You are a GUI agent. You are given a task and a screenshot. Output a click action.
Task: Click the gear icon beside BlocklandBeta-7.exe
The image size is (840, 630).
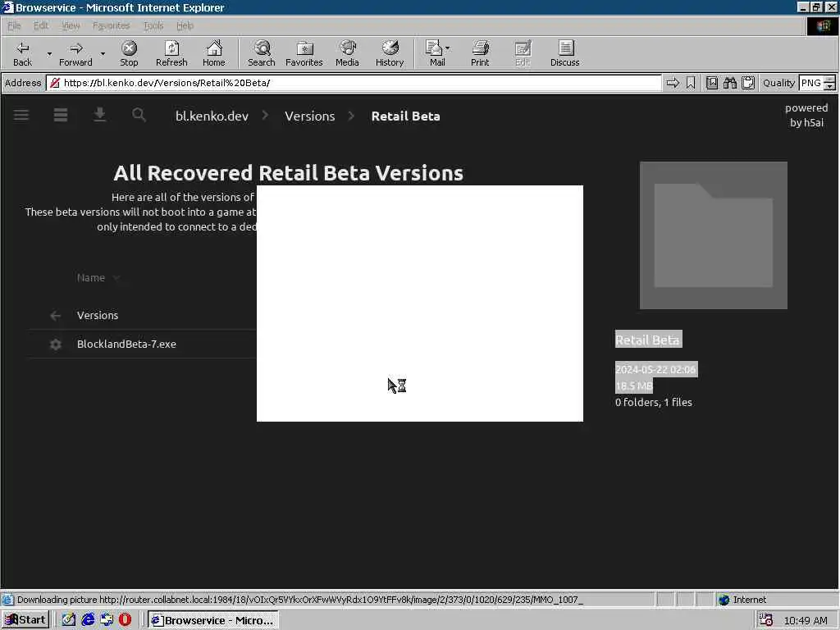click(x=56, y=344)
